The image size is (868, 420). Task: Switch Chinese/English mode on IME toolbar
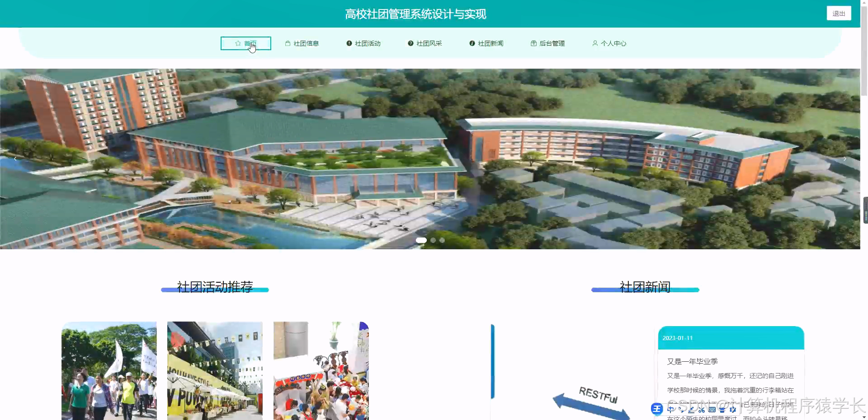point(670,409)
